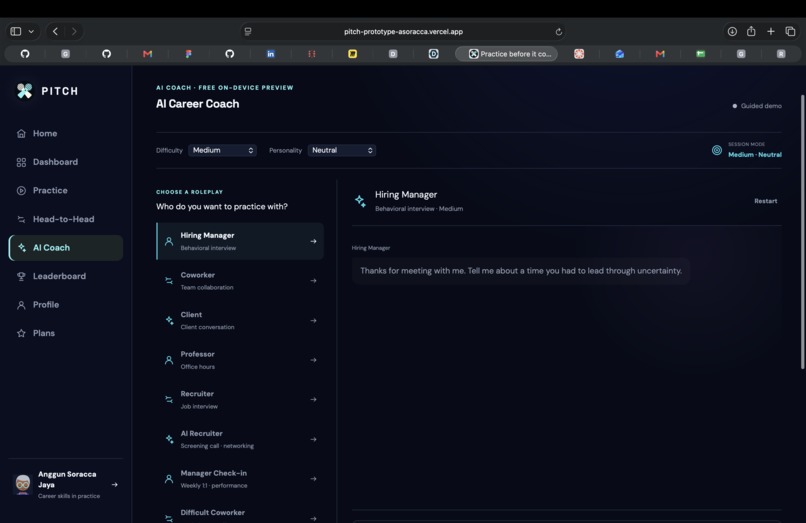Click the browser Share icon
Image resolution: width=806 pixels, height=523 pixels.
tap(751, 31)
